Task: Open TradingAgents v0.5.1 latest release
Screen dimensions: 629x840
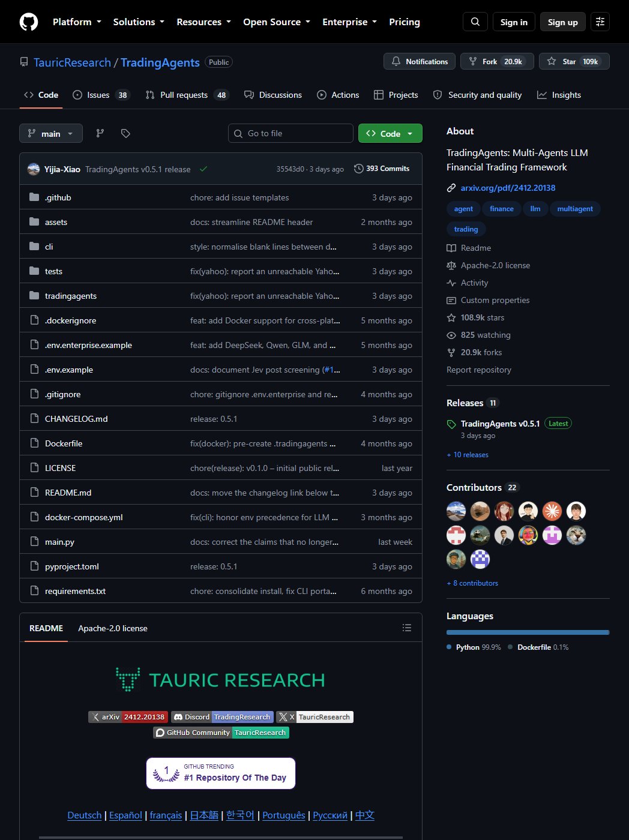Action: (x=500, y=424)
